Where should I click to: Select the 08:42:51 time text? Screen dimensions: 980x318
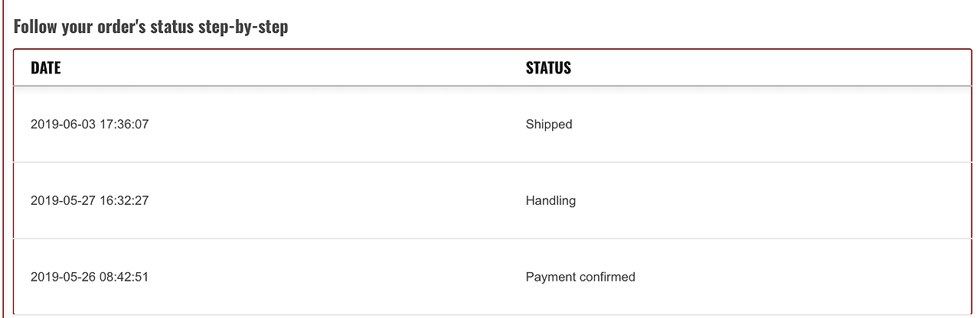point(124,277)
